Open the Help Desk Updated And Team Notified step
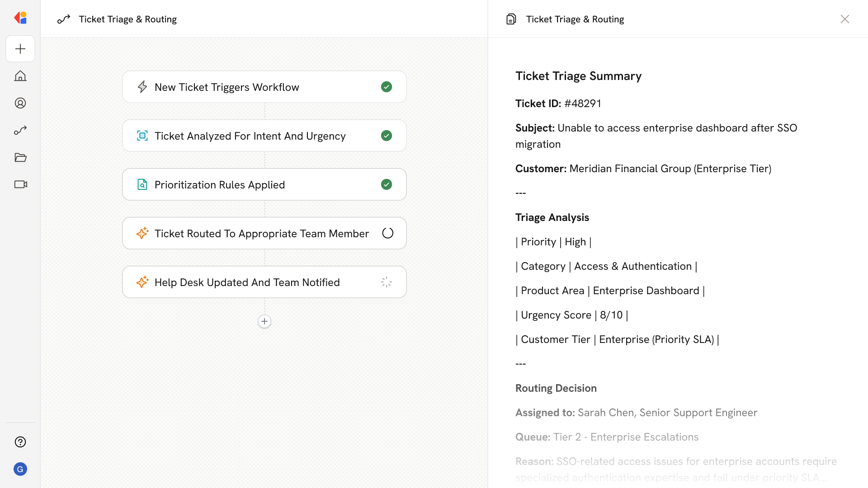This screenshot has width=868, height=488. (264, 282)
